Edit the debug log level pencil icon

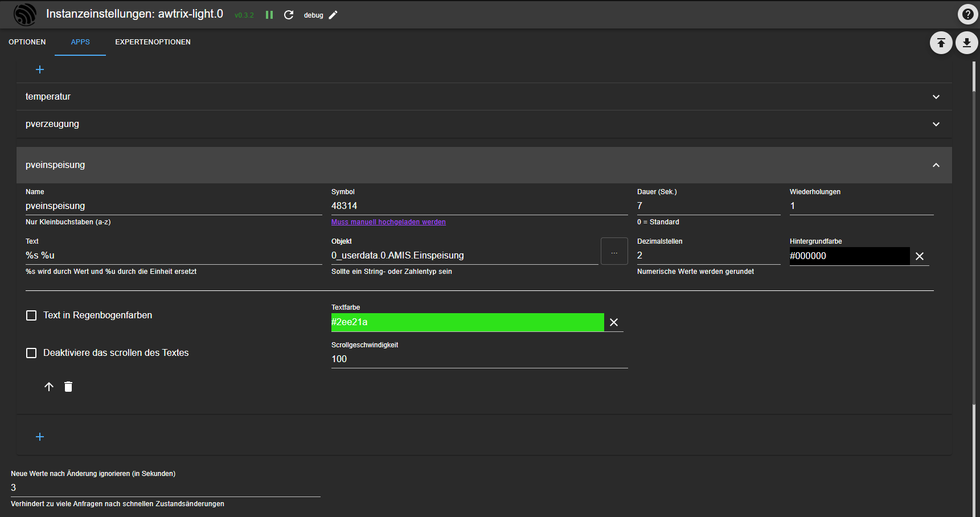click(x=333, y=15)
